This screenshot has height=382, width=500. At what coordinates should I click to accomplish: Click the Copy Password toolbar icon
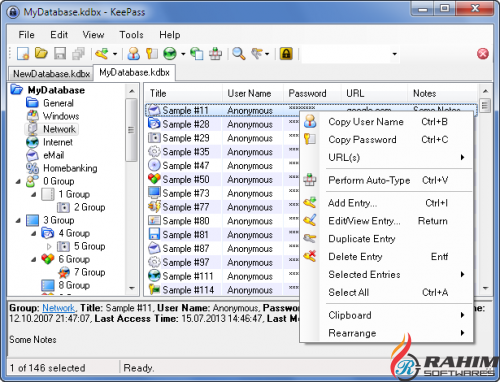point(152,53)
